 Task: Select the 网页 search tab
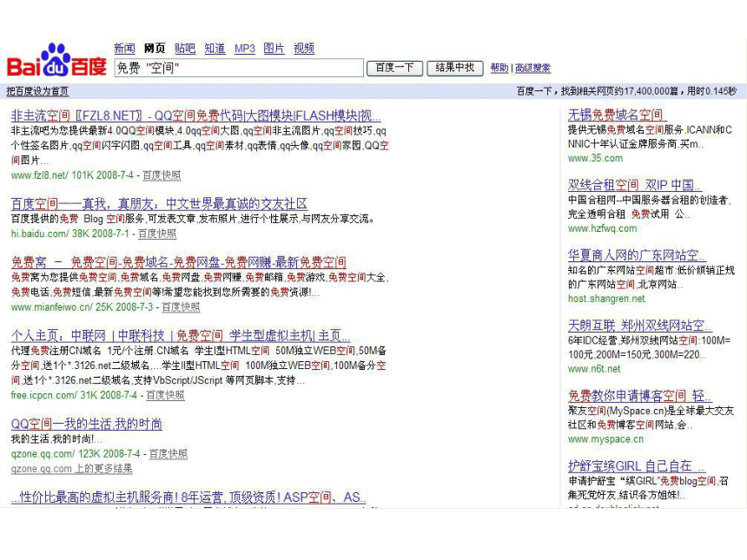155,48
